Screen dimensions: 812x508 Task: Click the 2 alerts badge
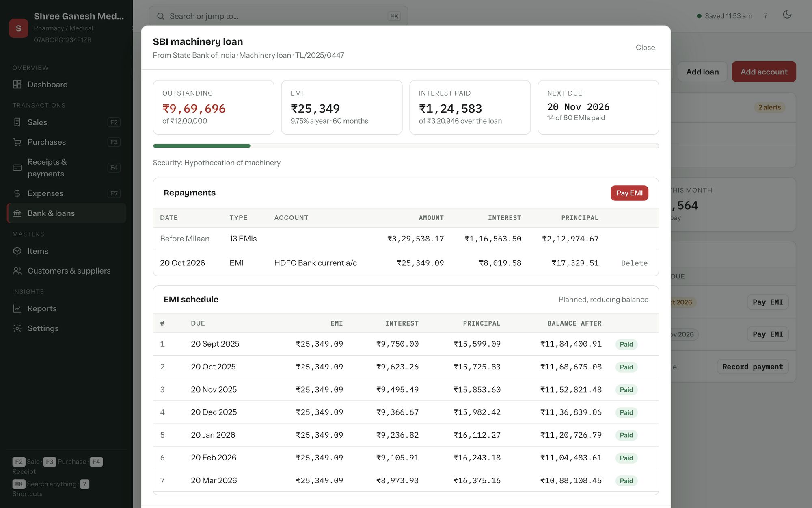tap(769, 107)
